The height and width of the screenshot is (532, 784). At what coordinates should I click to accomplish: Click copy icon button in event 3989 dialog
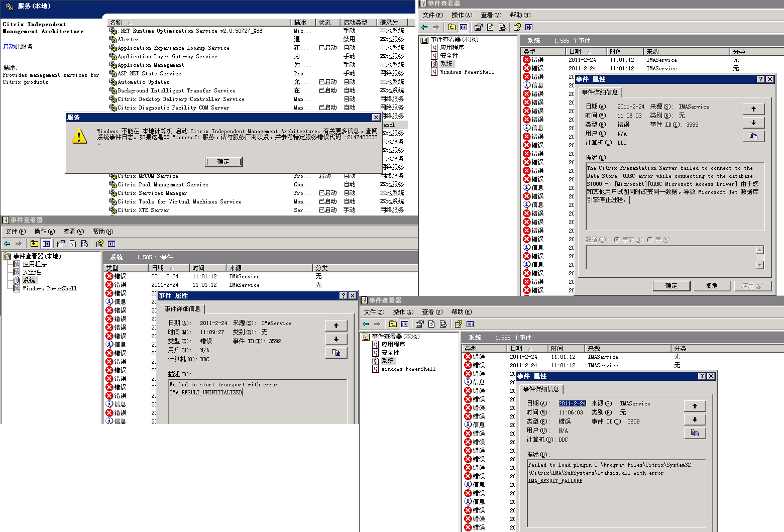pos(753,136)
